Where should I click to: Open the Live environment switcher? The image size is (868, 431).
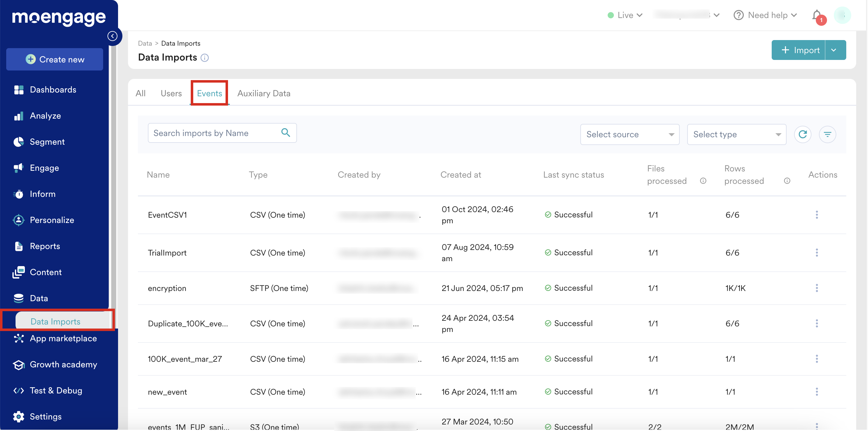(x=625, y=16)
